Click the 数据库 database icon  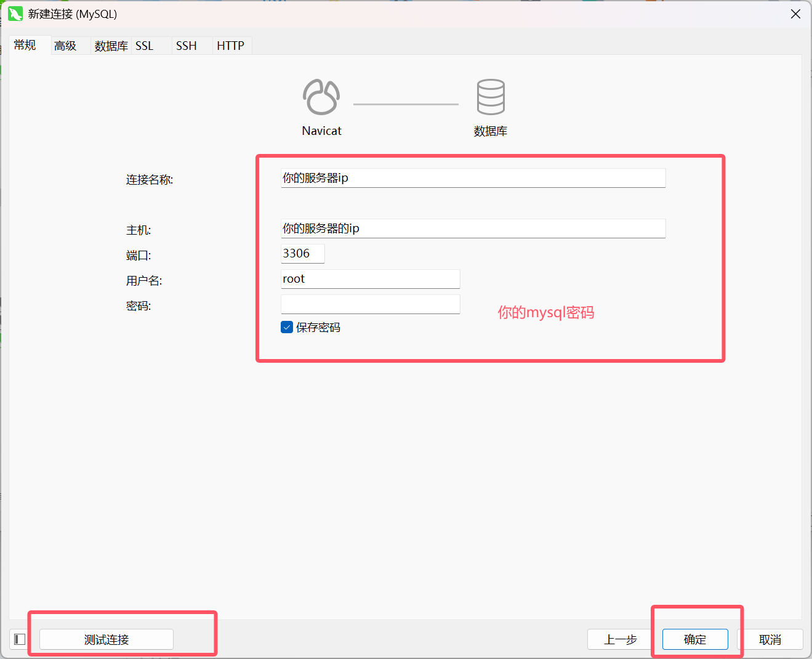click(491, 97)
